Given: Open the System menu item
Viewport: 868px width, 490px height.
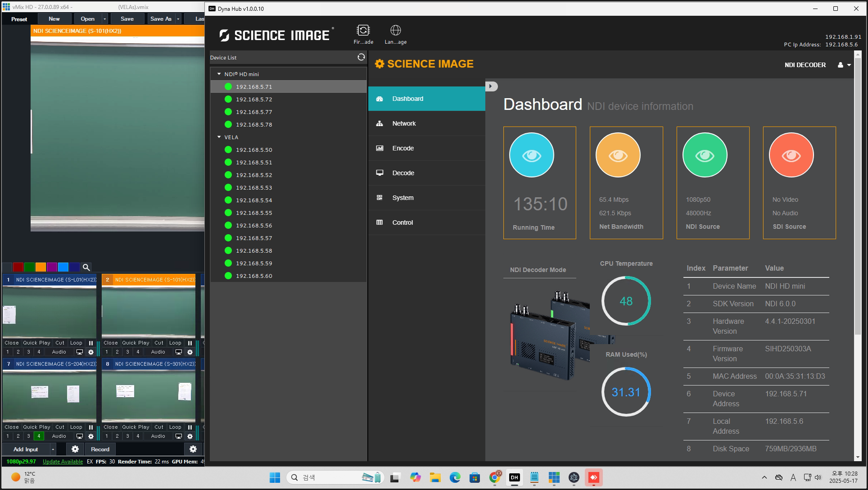Looking at the screenshot, I should click(x=427, y=198).
